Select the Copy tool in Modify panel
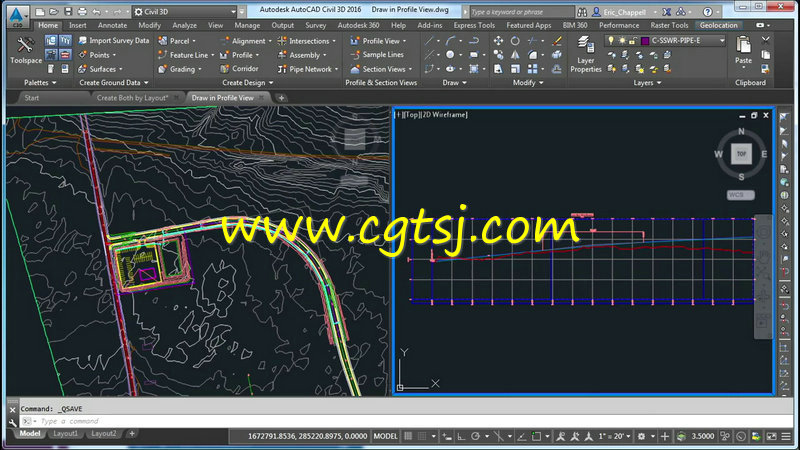The width and height of the screenshot is (800, 450). pyautogui.click(x=498, y=55)
